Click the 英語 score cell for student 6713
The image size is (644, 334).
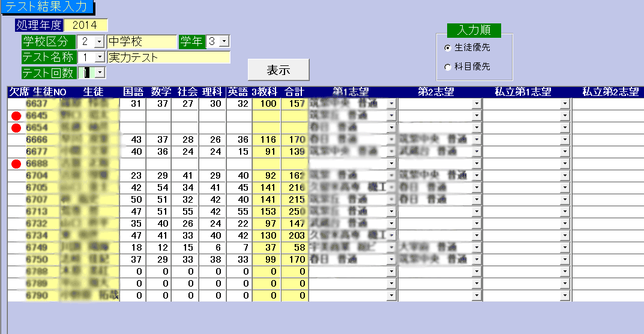point(238,212)
